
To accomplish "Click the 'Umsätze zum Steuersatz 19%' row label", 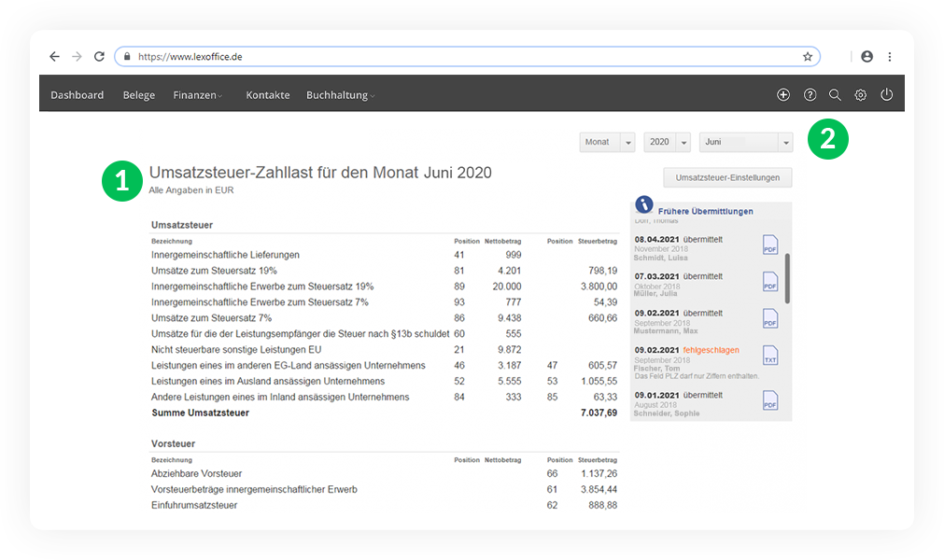I will coord(215,271).
